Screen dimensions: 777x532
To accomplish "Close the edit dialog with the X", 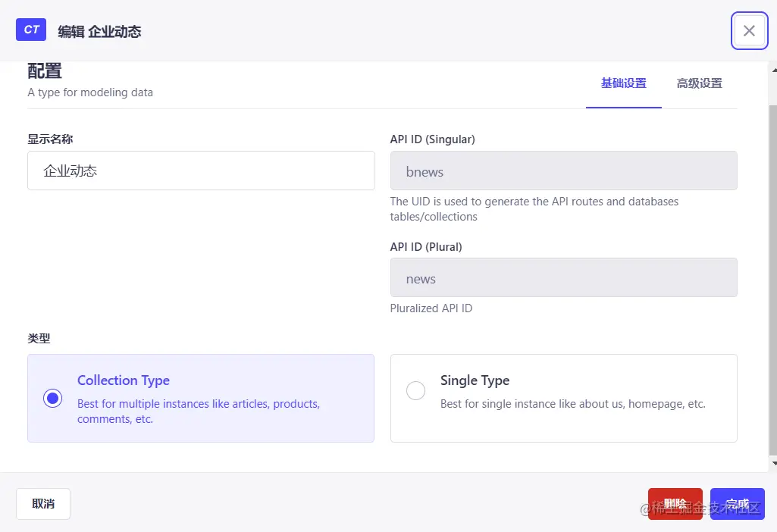I will point(749,30).
